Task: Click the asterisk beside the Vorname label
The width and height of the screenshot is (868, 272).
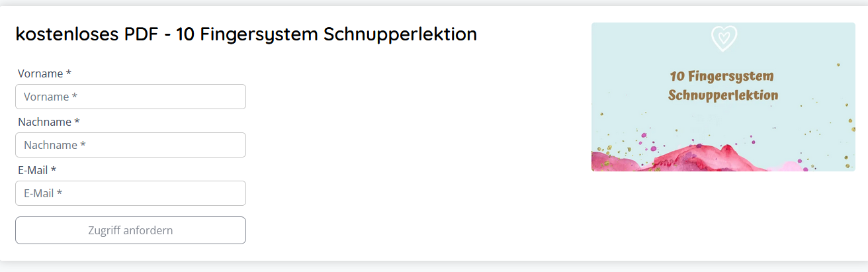Action: 69,73
